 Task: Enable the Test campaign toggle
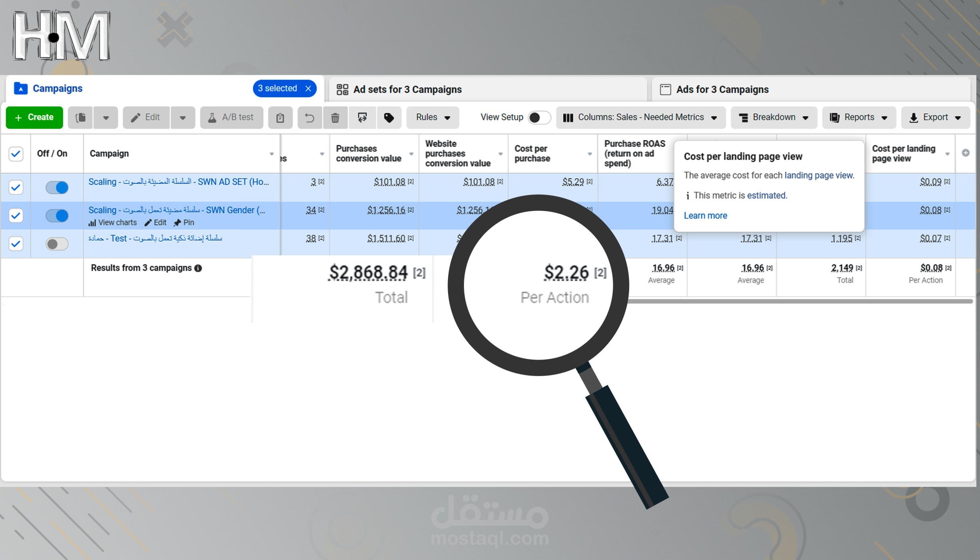[57, 244]
